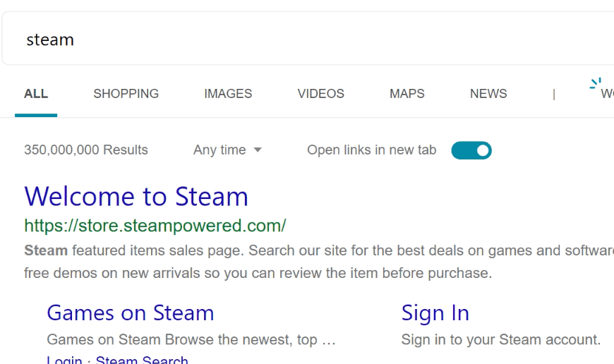Open the Welcome to Steam result
Viewport: 614px width, 364px height.
(x=136, y=196)
